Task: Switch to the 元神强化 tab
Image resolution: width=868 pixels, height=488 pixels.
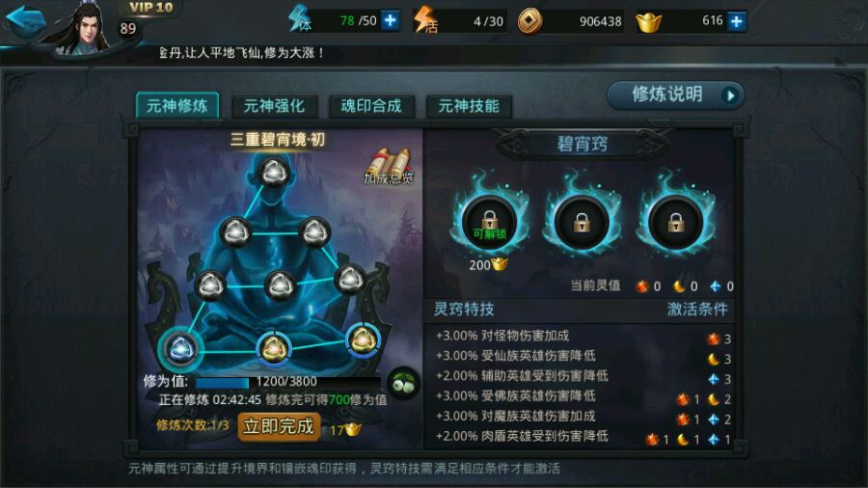Action: click(274, 106)
